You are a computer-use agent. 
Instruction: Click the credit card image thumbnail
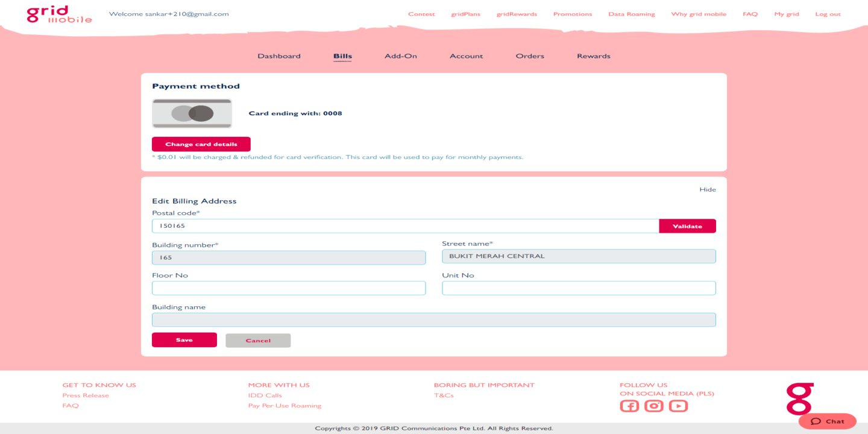pyautogui.click(x=192, y=113)
